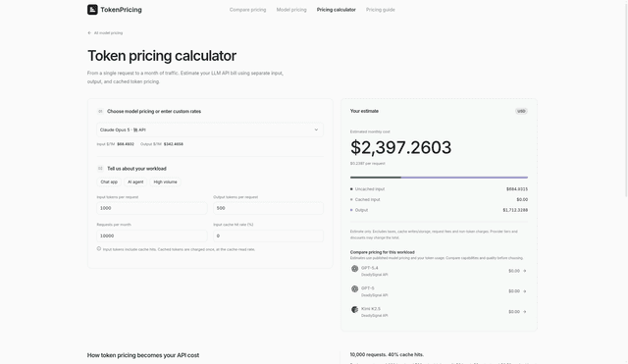This screenshot has height=364, width=628.
Task: Click the arrow next to Kimi K2.5 price
Action: click(x=525, y=312)
